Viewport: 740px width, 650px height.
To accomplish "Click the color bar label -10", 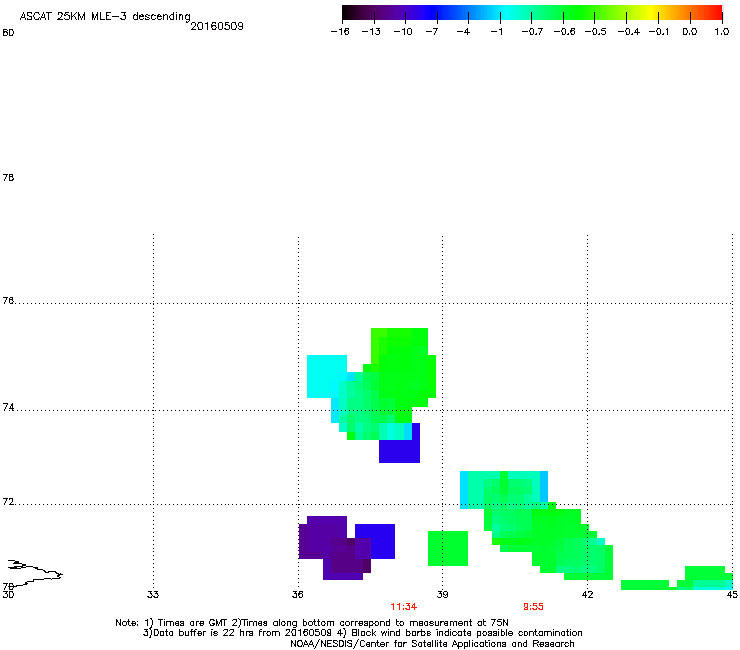I will click(403, 32).
